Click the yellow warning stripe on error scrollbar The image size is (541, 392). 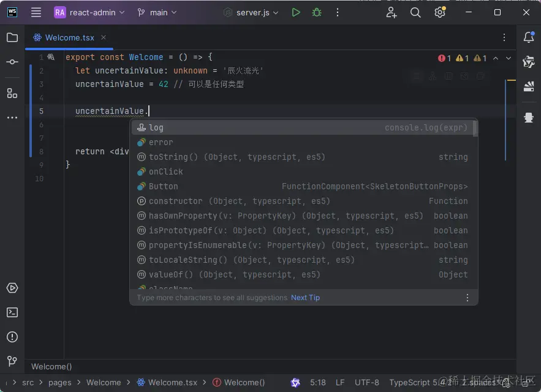(x=512, y=80)
